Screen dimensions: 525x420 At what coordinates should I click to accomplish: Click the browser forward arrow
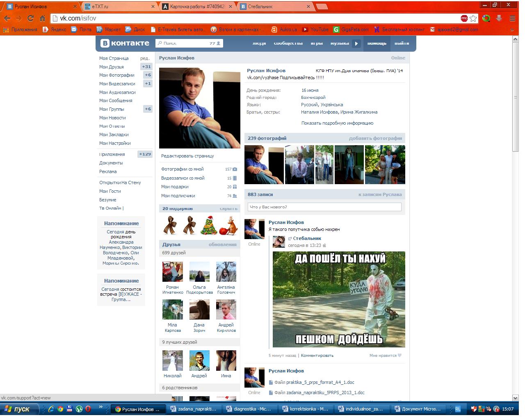tap(18, 18)
